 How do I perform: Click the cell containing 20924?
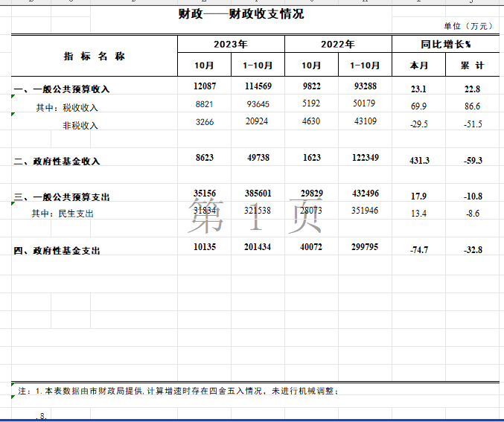257,121
